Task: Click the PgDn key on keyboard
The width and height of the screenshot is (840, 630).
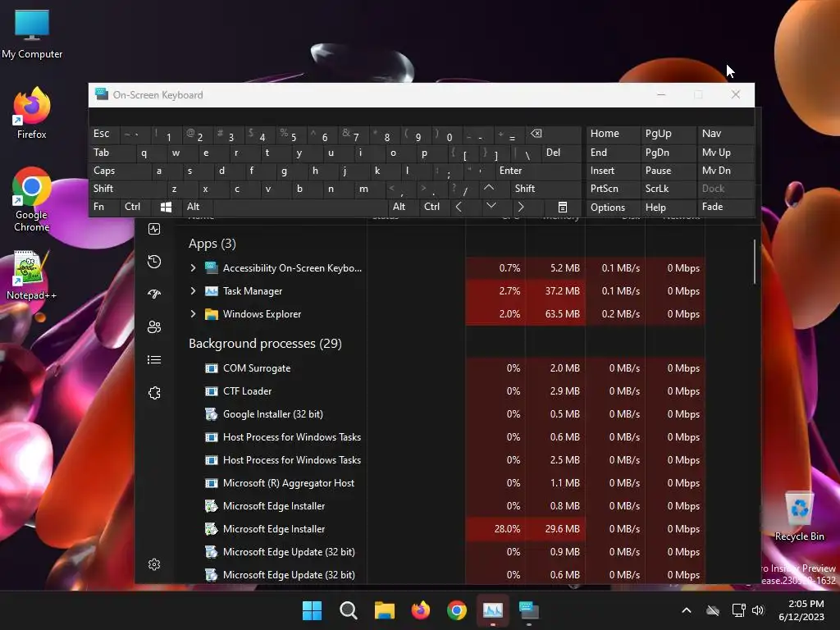Action: click(x=668, y=153)
